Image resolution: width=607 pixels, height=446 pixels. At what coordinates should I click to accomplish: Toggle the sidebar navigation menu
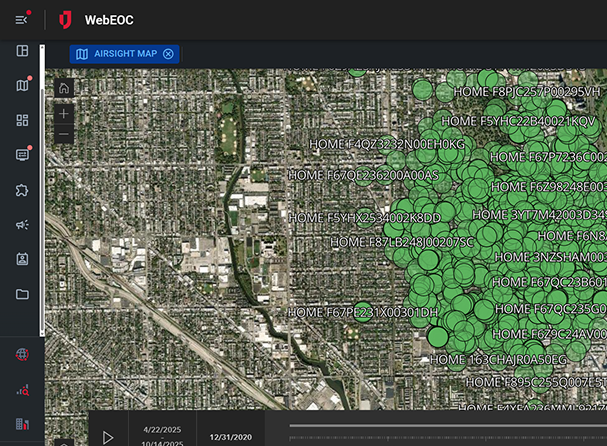pyautogui.click(x=21, y=19)
